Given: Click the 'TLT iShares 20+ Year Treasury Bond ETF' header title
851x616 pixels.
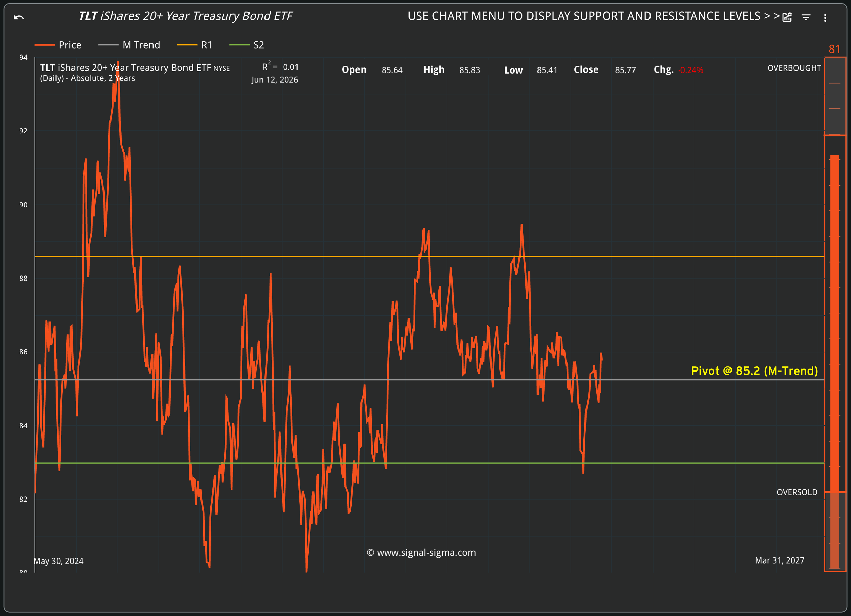Looking at the screenshot, I should (186, 16).
